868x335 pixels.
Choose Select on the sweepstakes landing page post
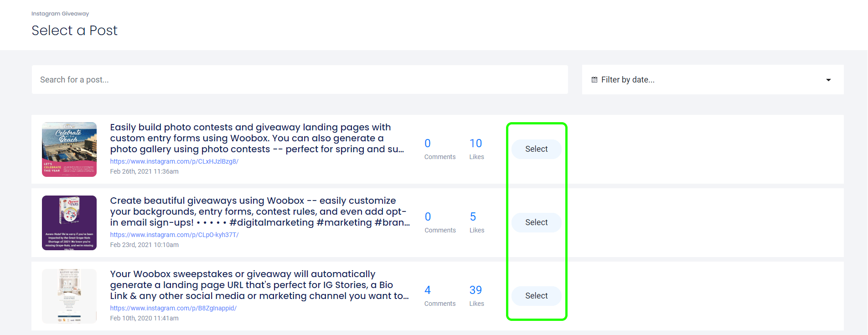pyautogui.click(x=536, y=296)
